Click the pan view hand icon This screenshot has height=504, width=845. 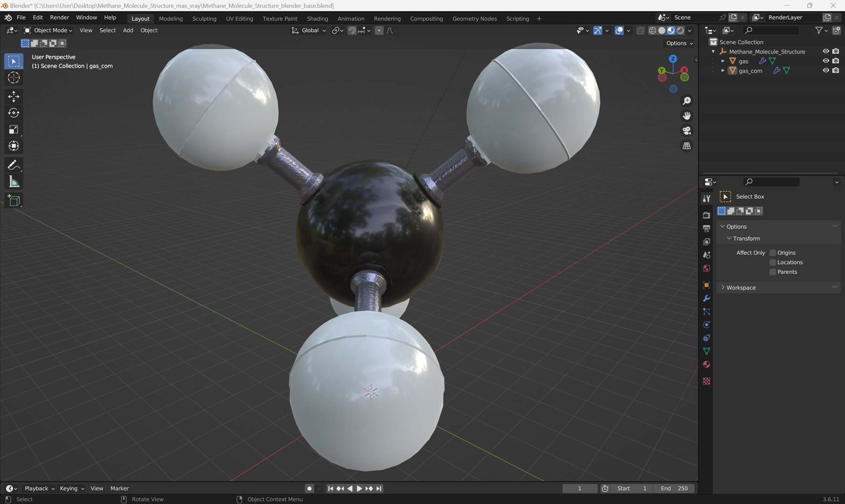pyautogui.click(x=687, y=116)
